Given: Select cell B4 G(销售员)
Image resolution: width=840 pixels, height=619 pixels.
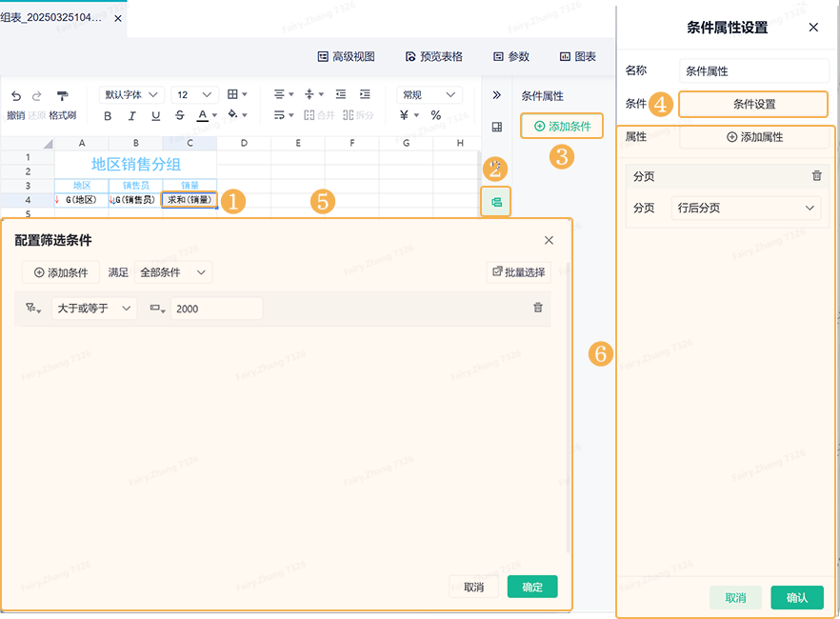Looking at the screenshot, I should [135, 200].
